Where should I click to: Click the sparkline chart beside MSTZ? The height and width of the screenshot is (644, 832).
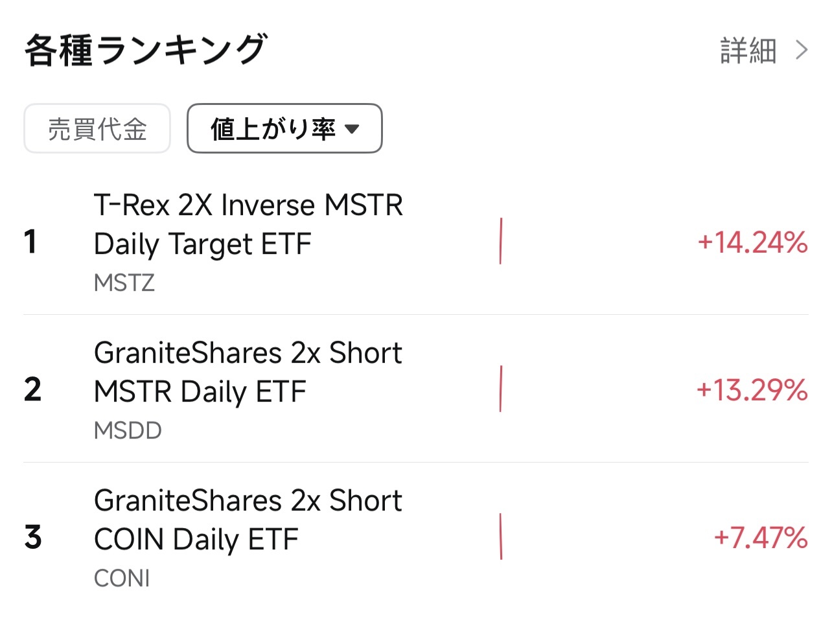501,242
